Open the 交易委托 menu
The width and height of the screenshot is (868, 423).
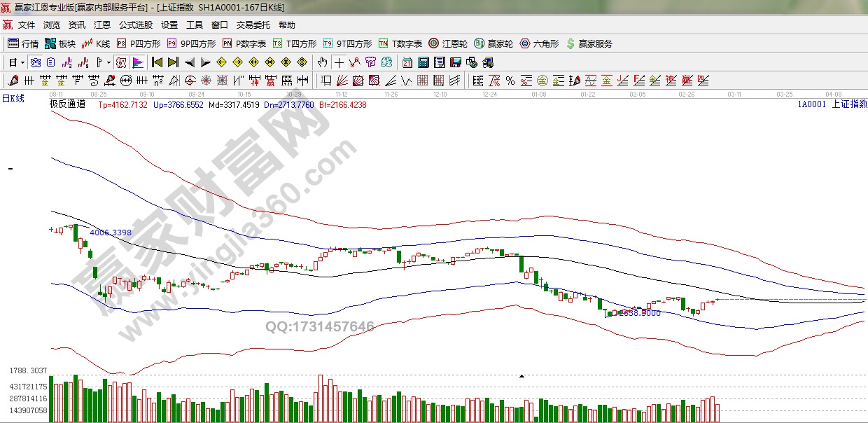(253, 25)
